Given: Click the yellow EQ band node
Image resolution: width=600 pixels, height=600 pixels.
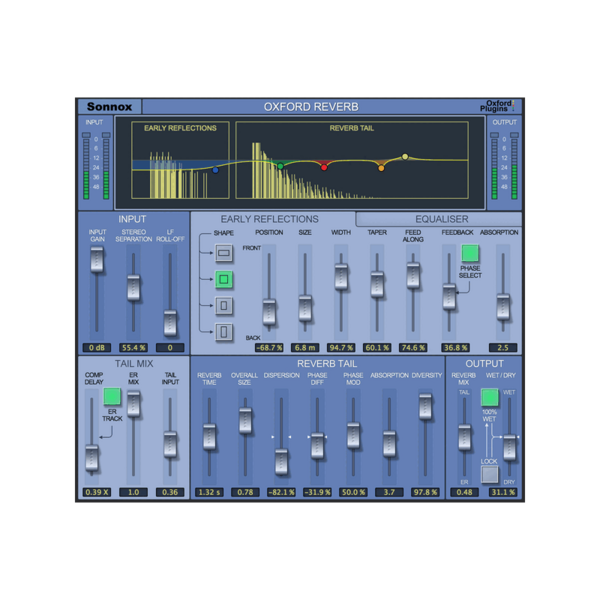Looking at the screenshot, I should 405,157.
